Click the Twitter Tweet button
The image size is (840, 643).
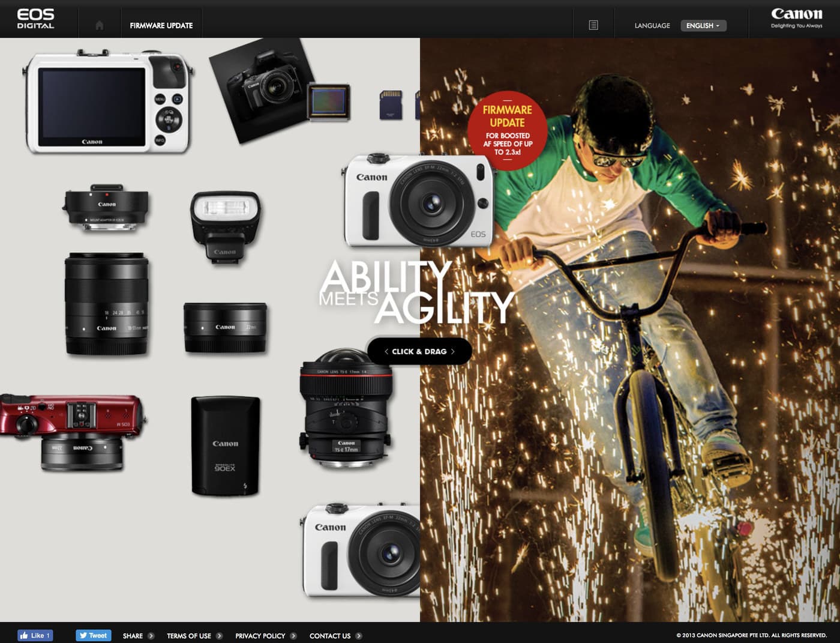[x=94, y=635]
